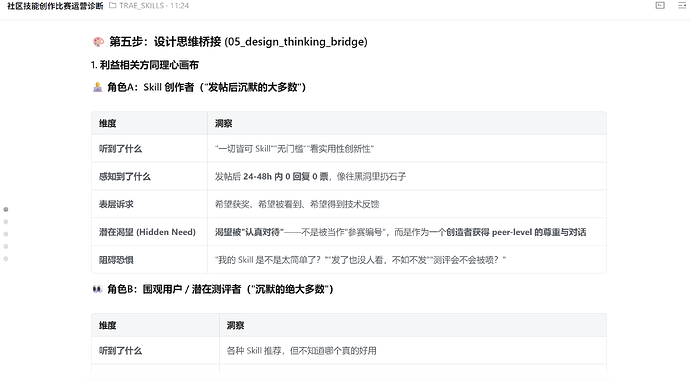Click heading 角色B：围观用户 / 潜在测评者
The width and height of the screenshot is (690, 381).
point(220,289)
